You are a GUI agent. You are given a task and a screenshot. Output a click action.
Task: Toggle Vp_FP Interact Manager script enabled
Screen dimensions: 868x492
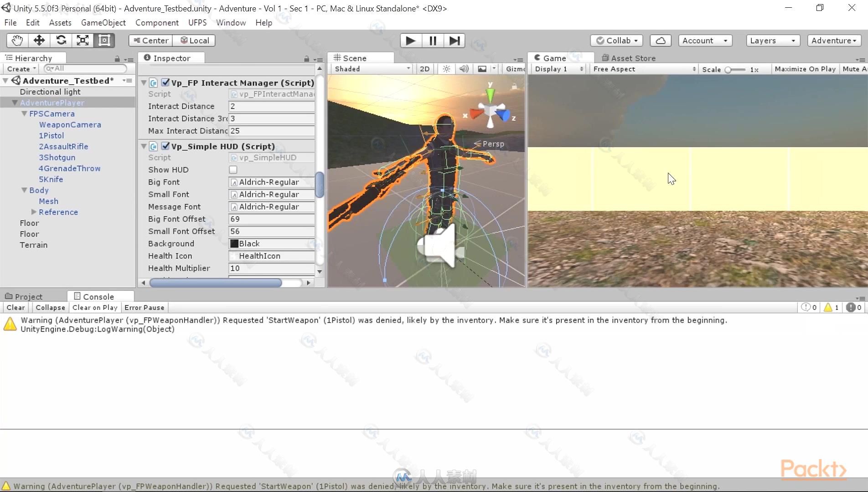165,82
